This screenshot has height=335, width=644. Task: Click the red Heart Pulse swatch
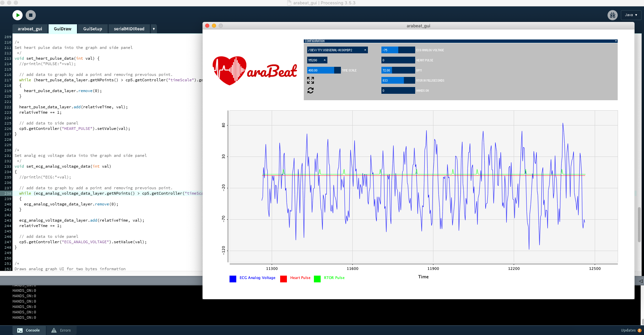(x=284, y=279)
